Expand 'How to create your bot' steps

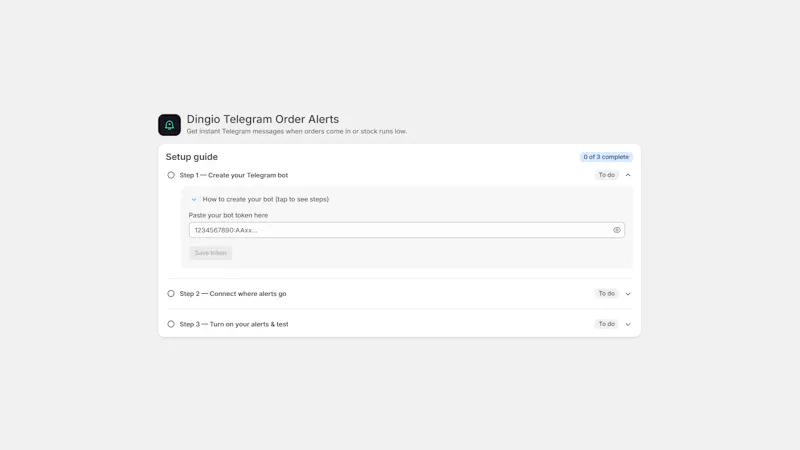[x=260, y=199]
